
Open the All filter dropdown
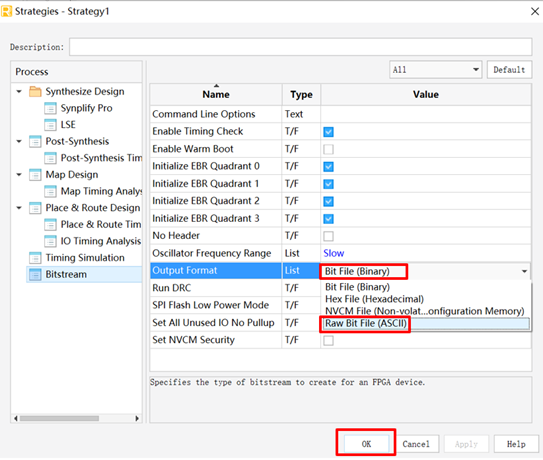(x=435, y=70)
